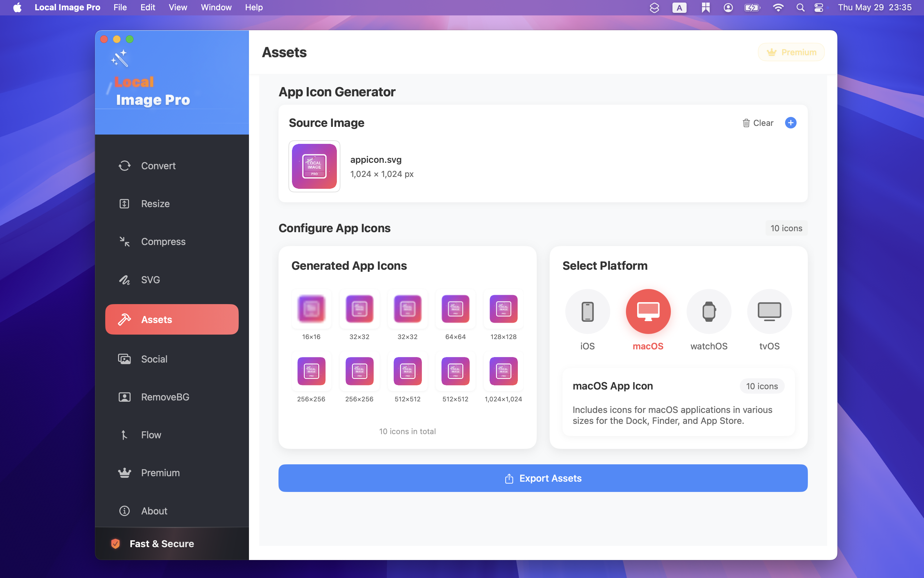Open the Social section in sidebar
Image resolution: width=924 pixels, height=578 pixels.
point(172,359)
